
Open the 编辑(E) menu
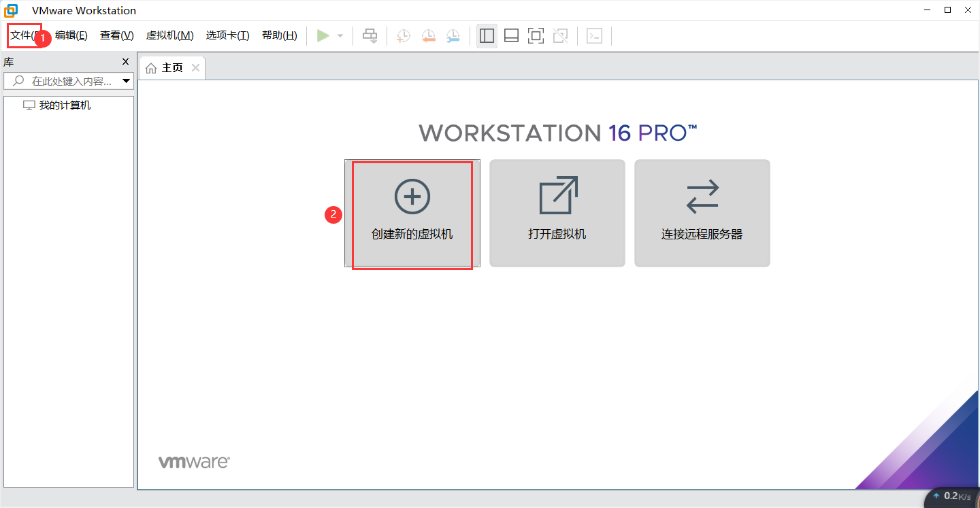tap(71, 35)
